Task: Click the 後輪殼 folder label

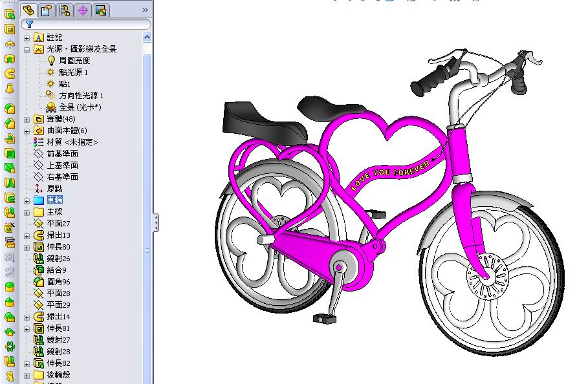Action: coord(58,374)
